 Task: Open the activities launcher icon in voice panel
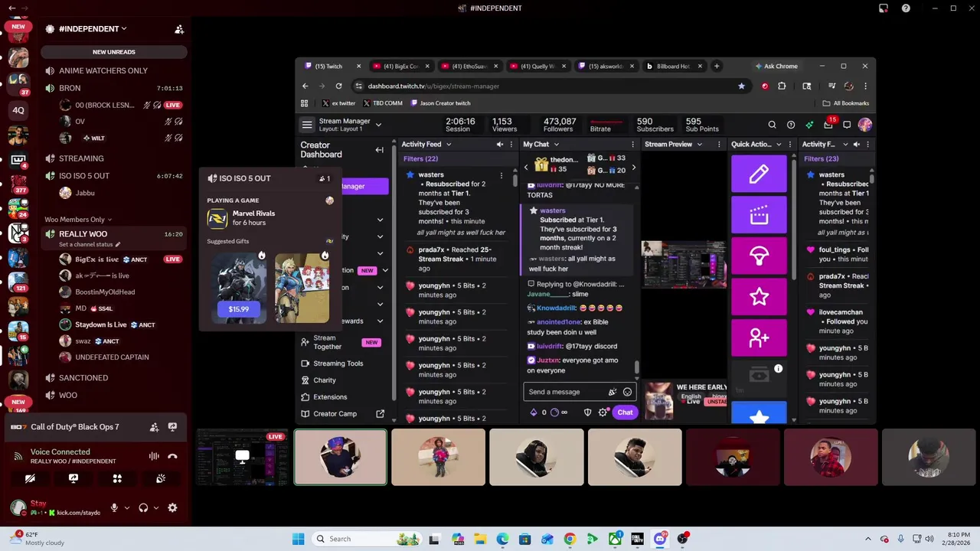coord(117,478)
